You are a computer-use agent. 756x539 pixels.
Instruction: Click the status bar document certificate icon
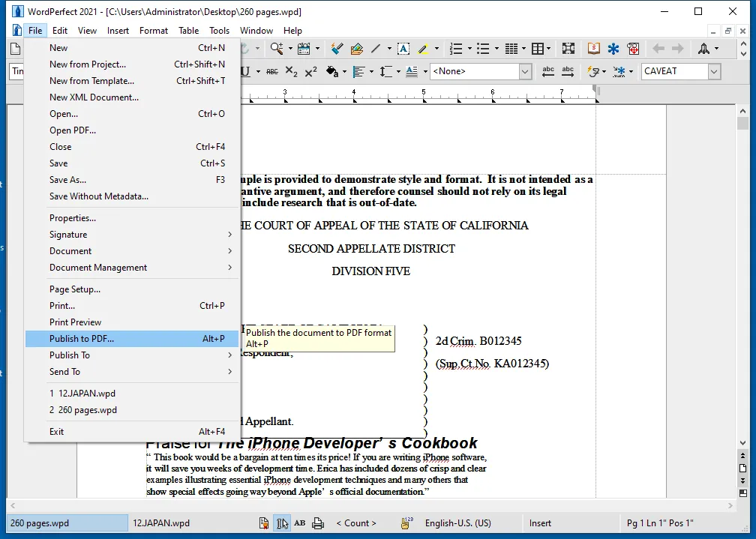264,523
